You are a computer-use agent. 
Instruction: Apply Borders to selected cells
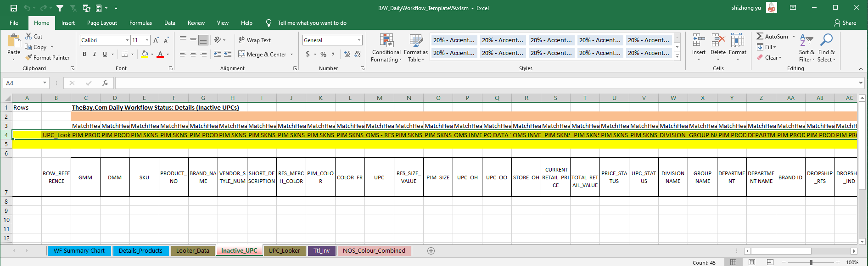tap(124, 54)
